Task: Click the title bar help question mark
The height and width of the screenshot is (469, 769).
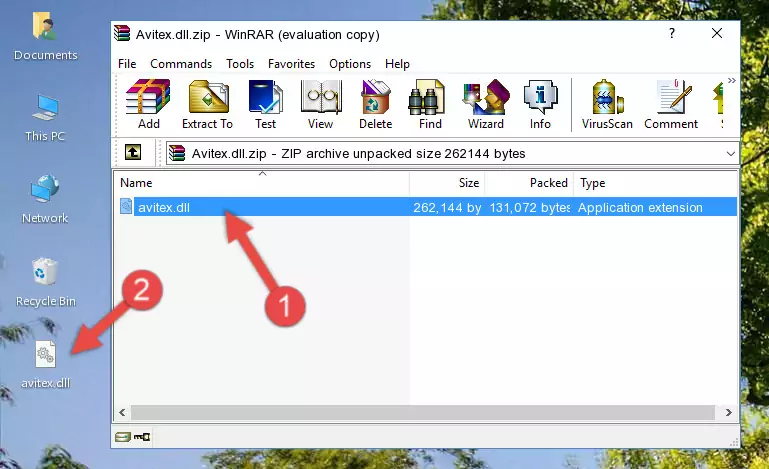Action: pos(672,33)
